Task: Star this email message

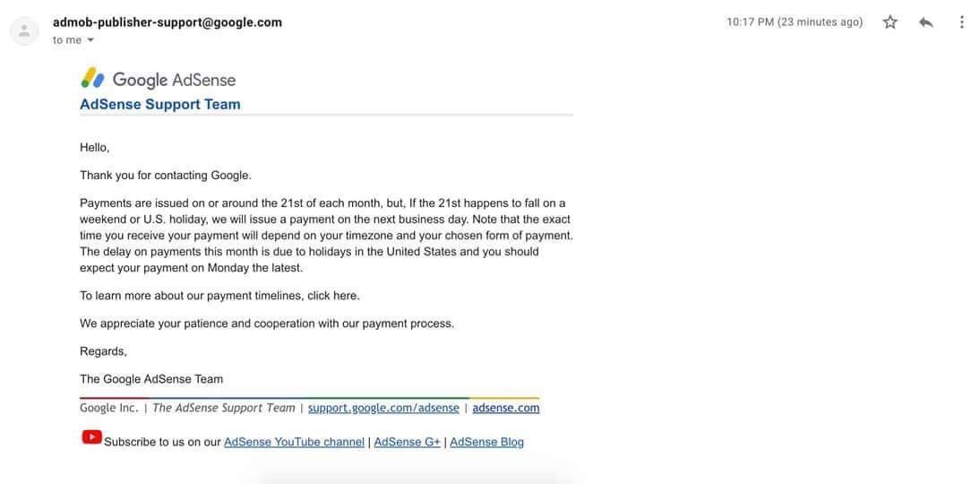Action: click(890, 22)
